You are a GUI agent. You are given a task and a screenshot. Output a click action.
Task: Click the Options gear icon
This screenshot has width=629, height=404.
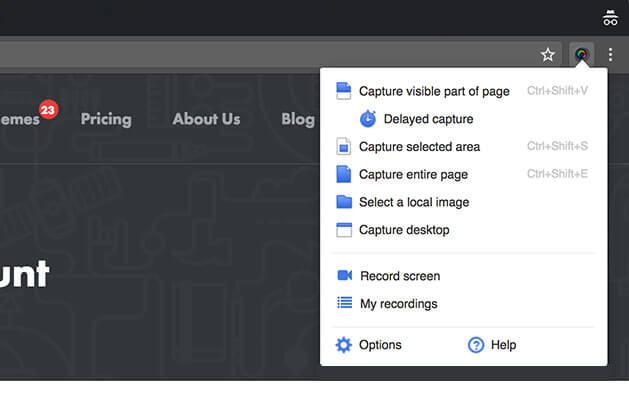344,345
